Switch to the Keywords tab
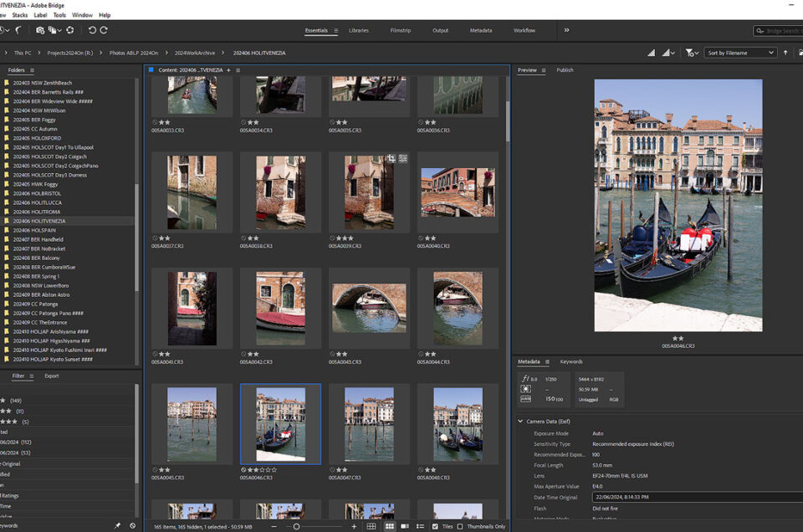Screen dimensions: 803x532 coord(571,361)
